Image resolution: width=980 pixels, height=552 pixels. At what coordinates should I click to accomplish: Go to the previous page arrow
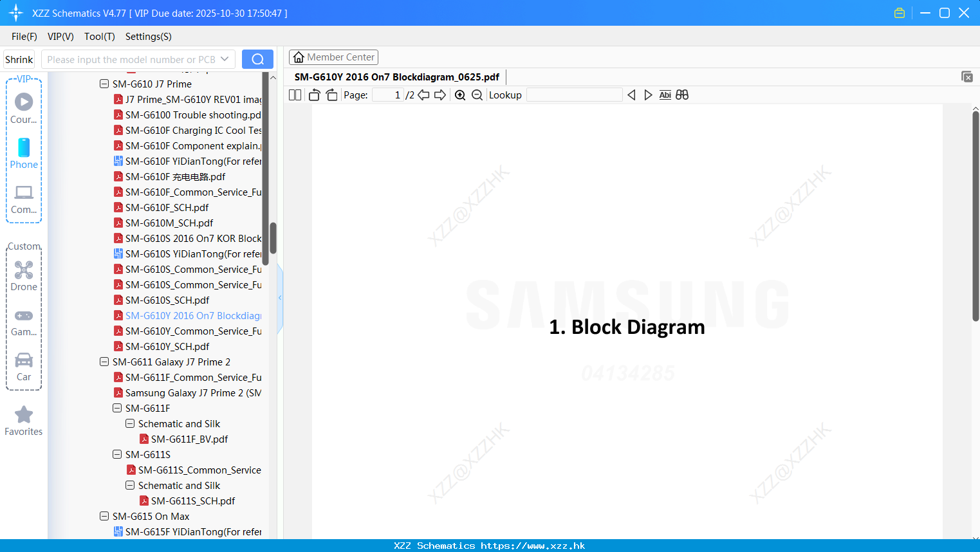click(423, 95)
